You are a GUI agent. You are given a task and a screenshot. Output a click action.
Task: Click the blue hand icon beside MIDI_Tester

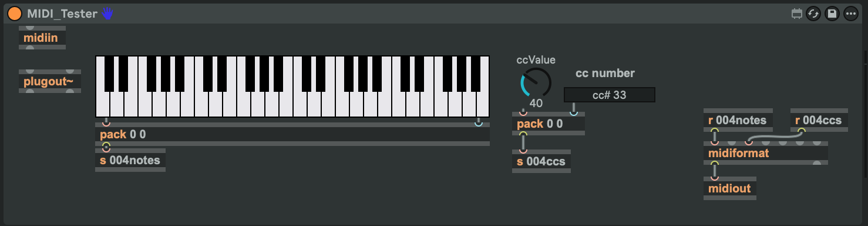[107, 13]
